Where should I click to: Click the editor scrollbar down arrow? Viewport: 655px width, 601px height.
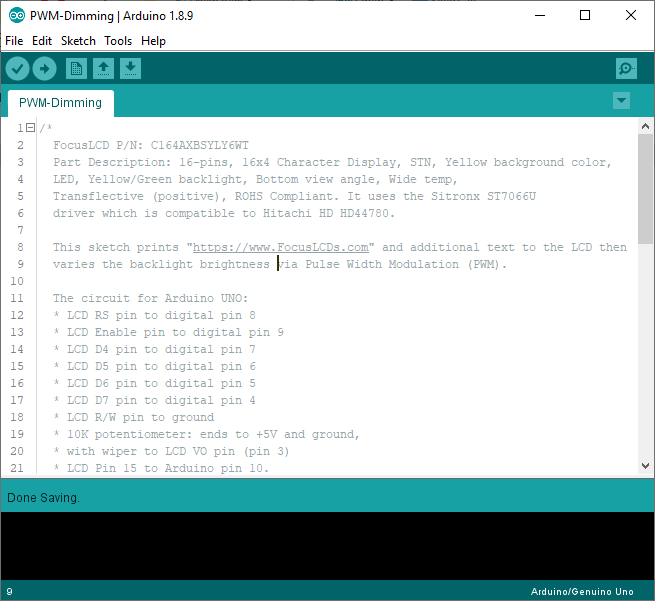645,466
